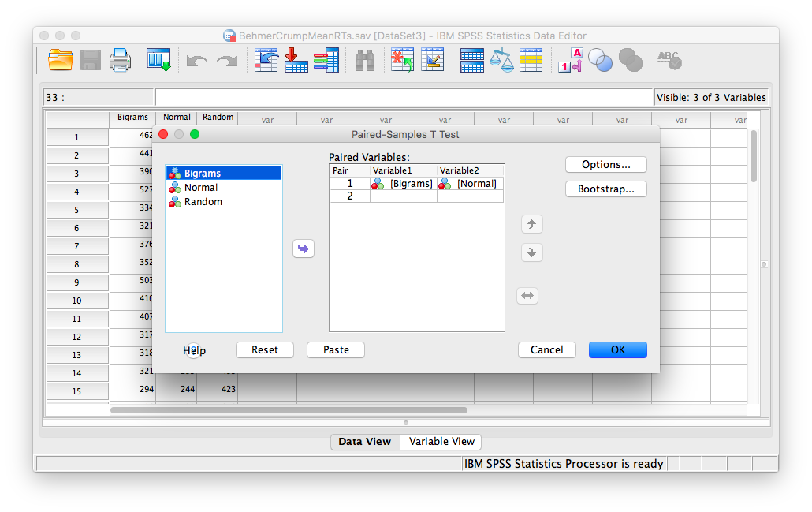Click the cell containing 244 in row 15
This screenshot has height=512, width=812.
tap(177, 389)
